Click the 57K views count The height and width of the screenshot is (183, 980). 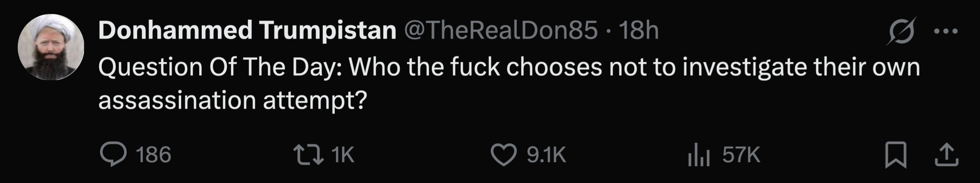tap(741, 155)
